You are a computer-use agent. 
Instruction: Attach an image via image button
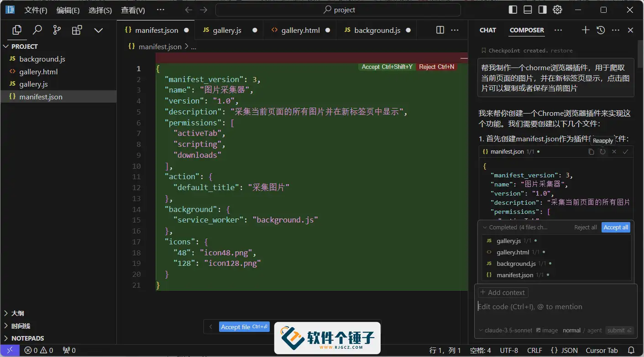(547, 331)
